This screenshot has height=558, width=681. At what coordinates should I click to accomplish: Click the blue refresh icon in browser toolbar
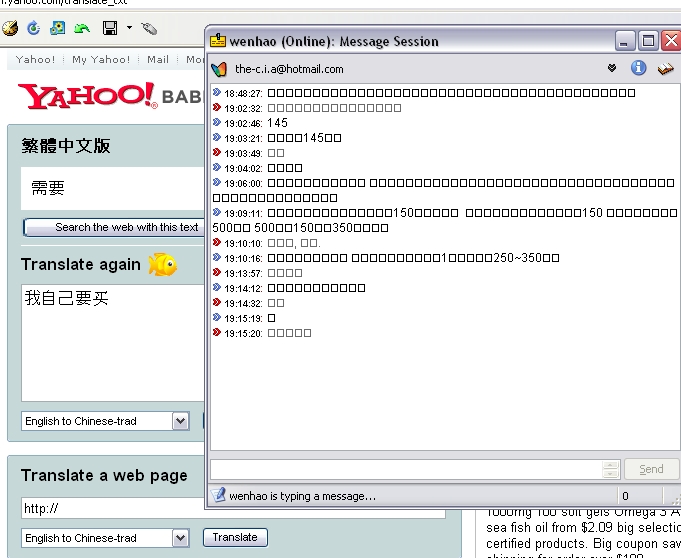(33, 28)
